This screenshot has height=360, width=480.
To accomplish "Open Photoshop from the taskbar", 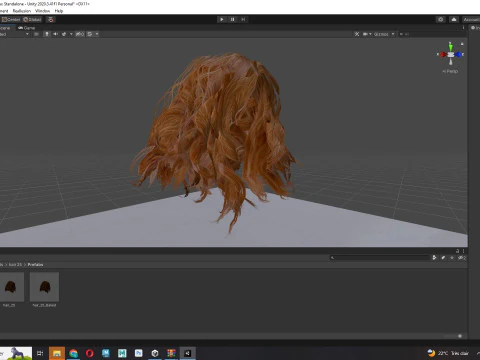I will click(138, 353).
